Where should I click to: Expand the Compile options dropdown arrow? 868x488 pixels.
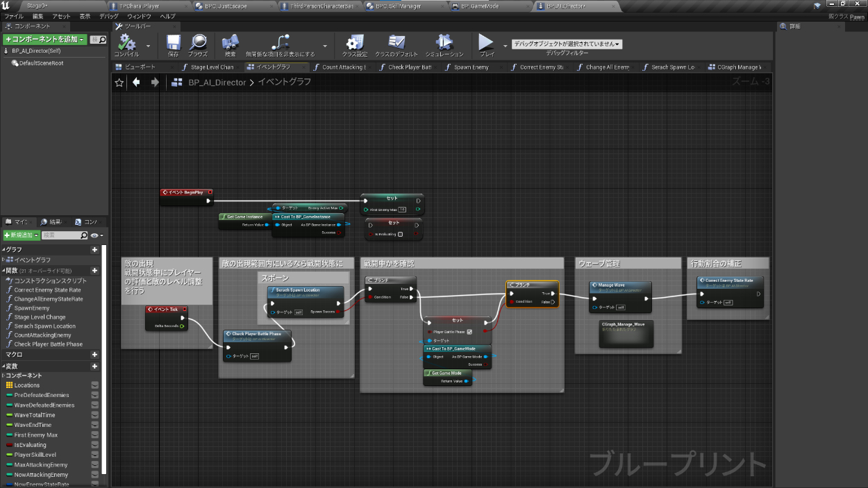(148, 47)
